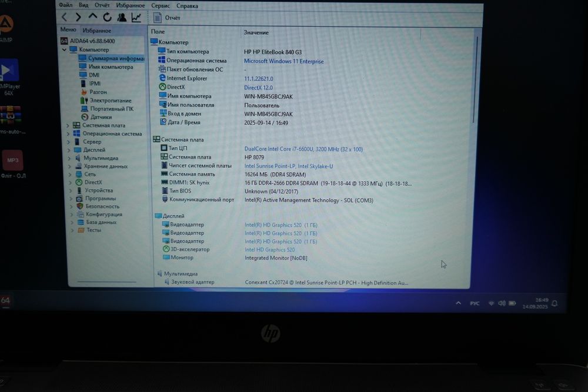Click the Устройства tree item icon
This screenshot has width=588, height=392.
(79, 190)
